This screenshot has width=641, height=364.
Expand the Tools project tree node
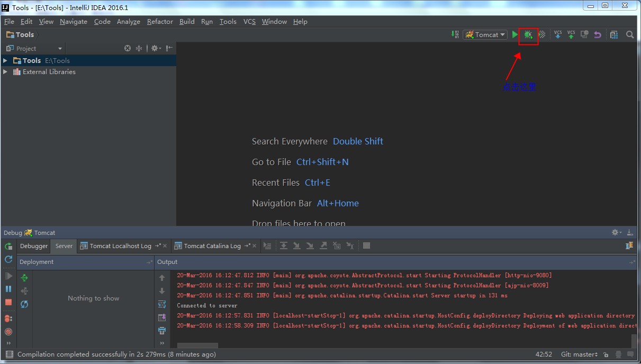coord(5,60)
